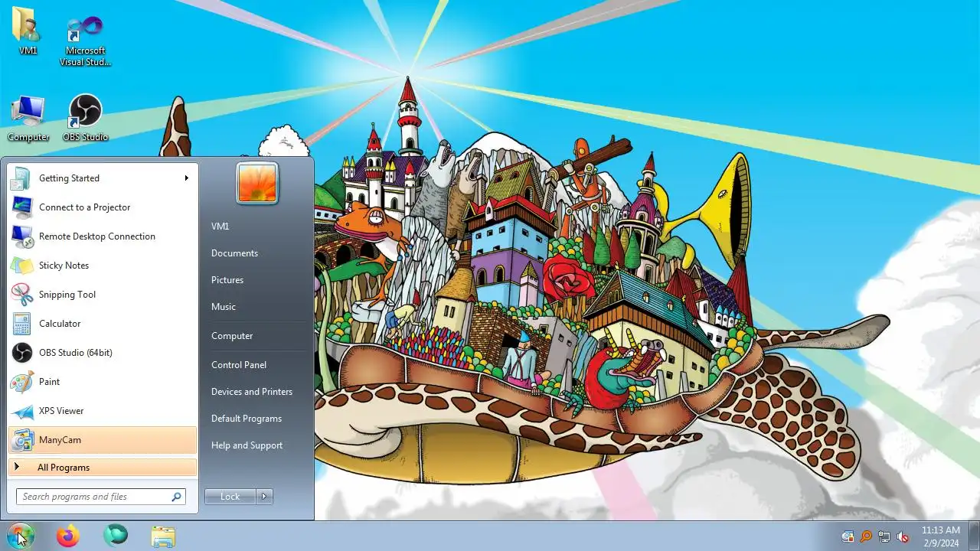Open the VM1 user folder link
Viewport: 980px width, 551px height.
[220, 227]
